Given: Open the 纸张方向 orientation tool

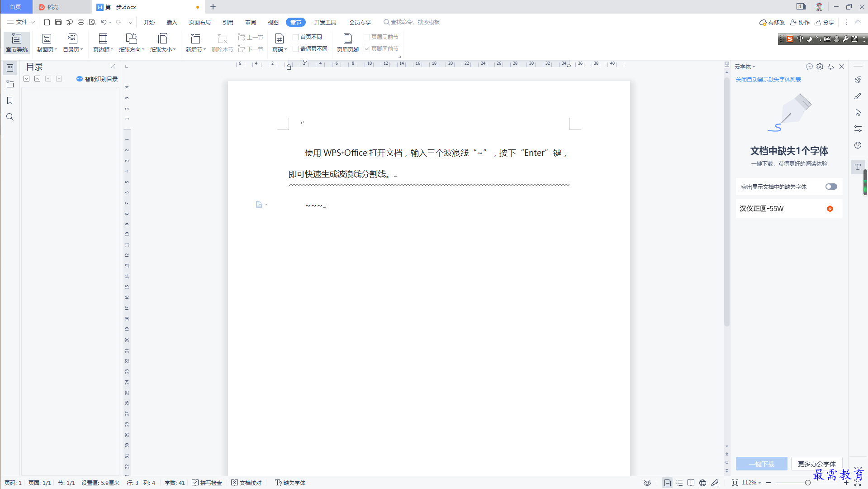Looking at the screenshot, I should (132, 43).
